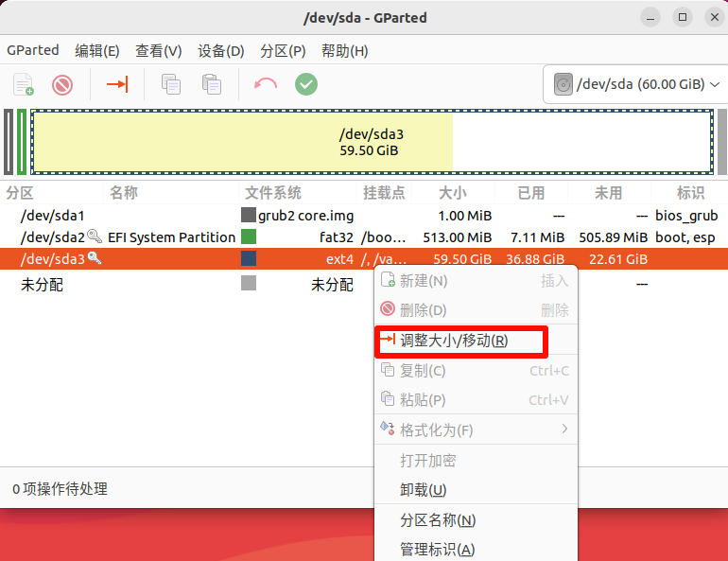
Task: Click the green fat32 filesystem color swatch
Action: pos(249,237)
